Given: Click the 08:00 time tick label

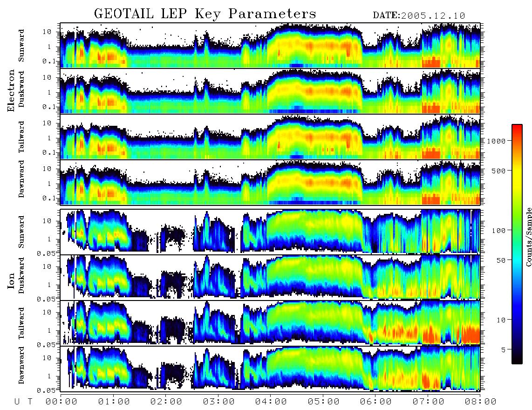Looking at the screenshot, I should [x=480, y=402].
